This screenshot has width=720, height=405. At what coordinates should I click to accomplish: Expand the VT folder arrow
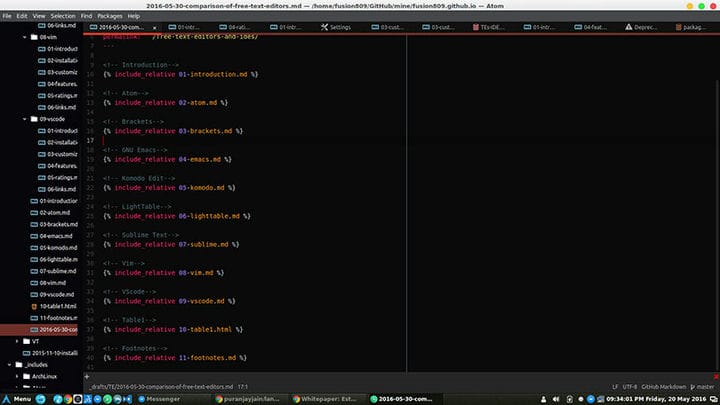click(17, 341)
